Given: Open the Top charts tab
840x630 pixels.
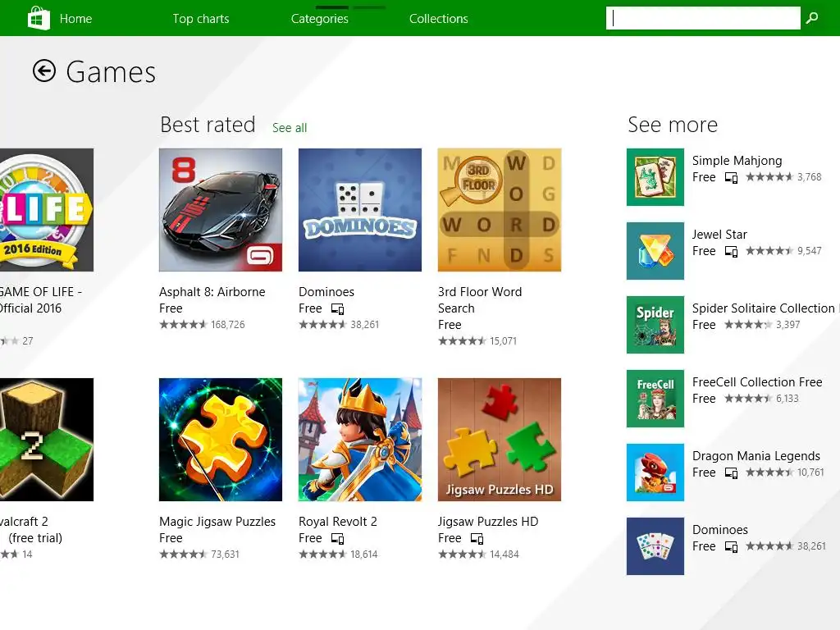Looking at the screenshot, I should [x=200, y=19].
